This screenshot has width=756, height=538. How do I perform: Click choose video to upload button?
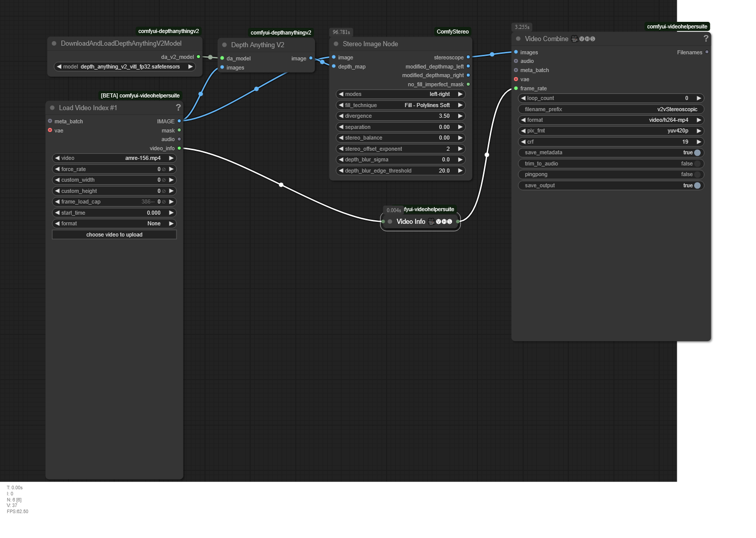click(x=114, y=234)
